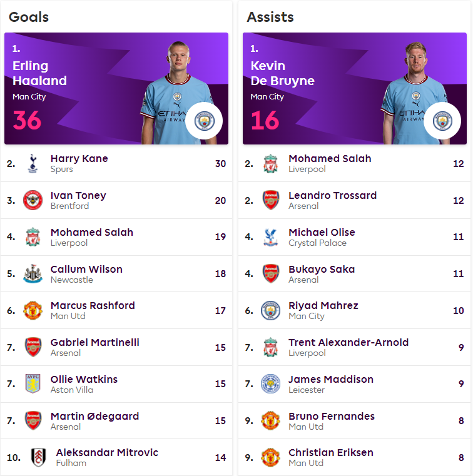Select the Liverpool badge by Trent Alexander-Arnold
Screen dimensions: 473x476
pyautogui.click(x=271, y=347)
